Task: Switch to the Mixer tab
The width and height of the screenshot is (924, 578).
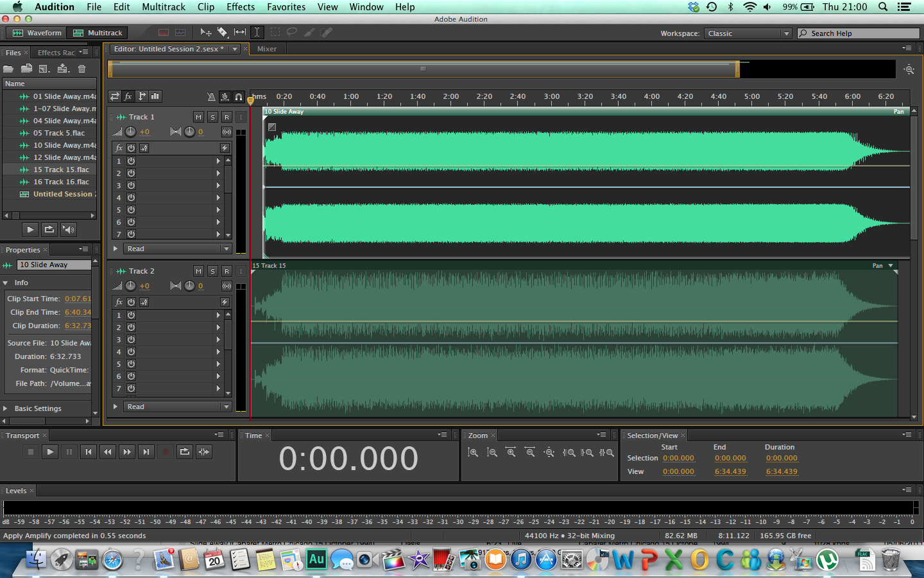Action: 267,49
